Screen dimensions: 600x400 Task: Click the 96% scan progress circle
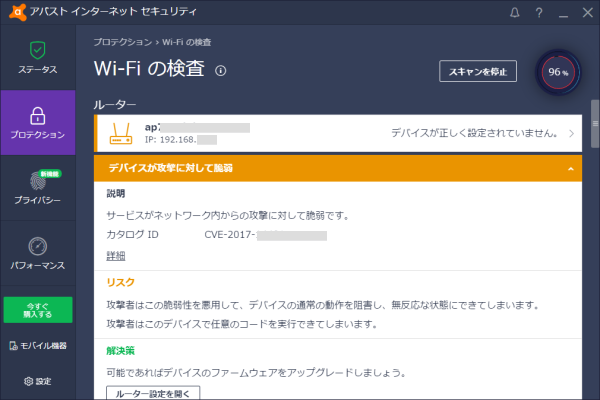pyautogui.click(x=558, y=72)
